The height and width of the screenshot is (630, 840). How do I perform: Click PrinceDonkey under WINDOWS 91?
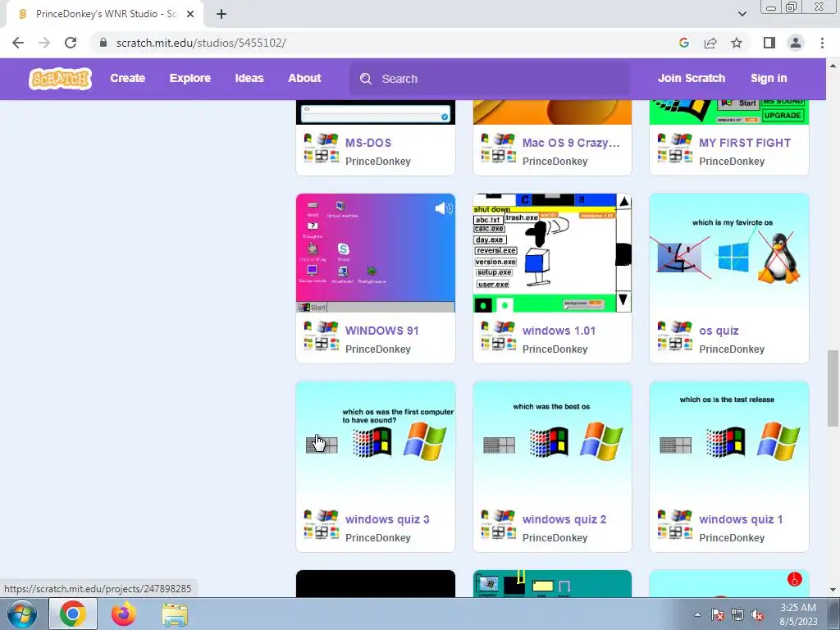coord(377,349)
